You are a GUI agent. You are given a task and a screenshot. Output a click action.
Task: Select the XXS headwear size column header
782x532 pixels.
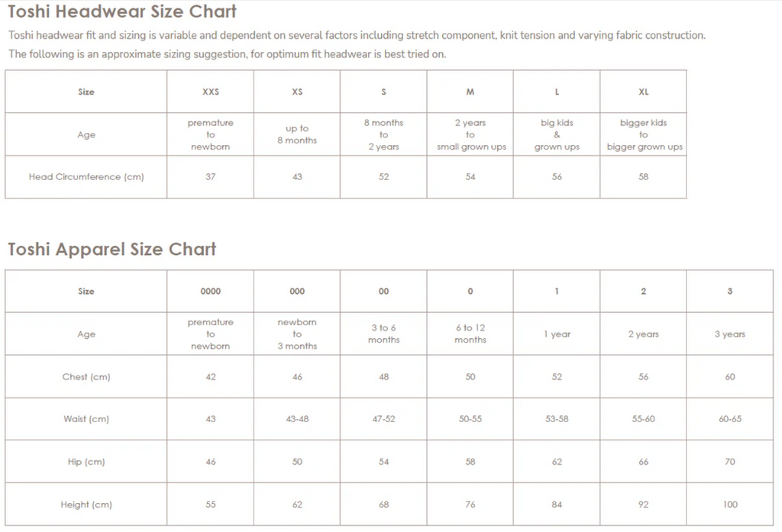pyautogui.click(x=211, y=92)
